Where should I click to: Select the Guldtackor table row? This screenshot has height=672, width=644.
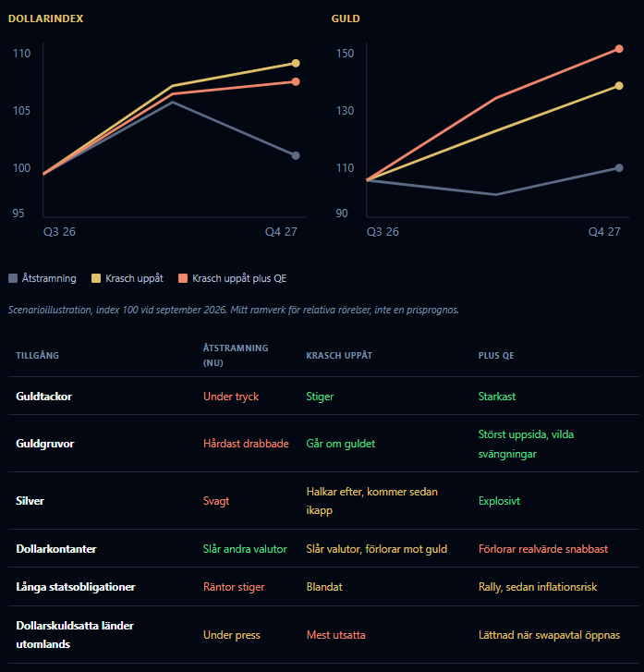323,396
